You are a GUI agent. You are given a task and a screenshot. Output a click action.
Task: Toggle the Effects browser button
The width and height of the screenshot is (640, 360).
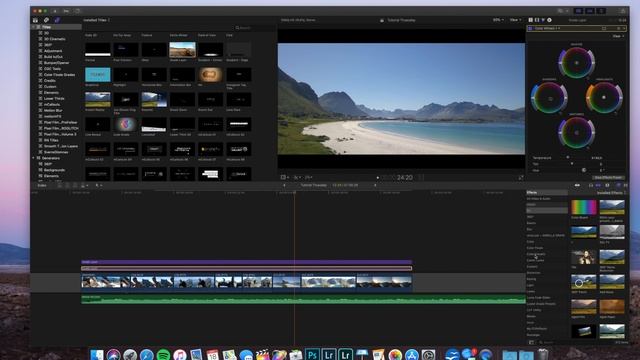(x=619, y=185)
